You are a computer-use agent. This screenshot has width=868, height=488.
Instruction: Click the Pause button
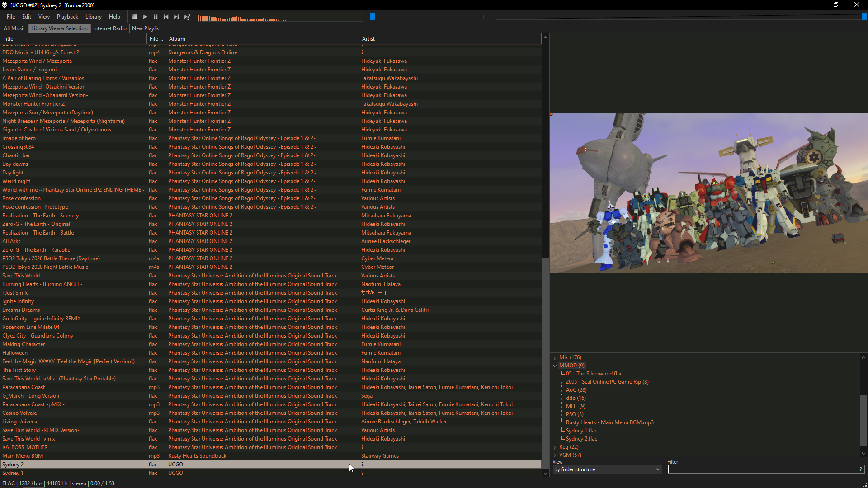tap(156, 17)
